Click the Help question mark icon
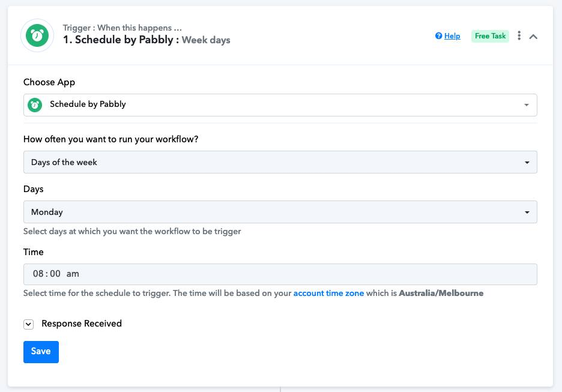 (438, 36)
